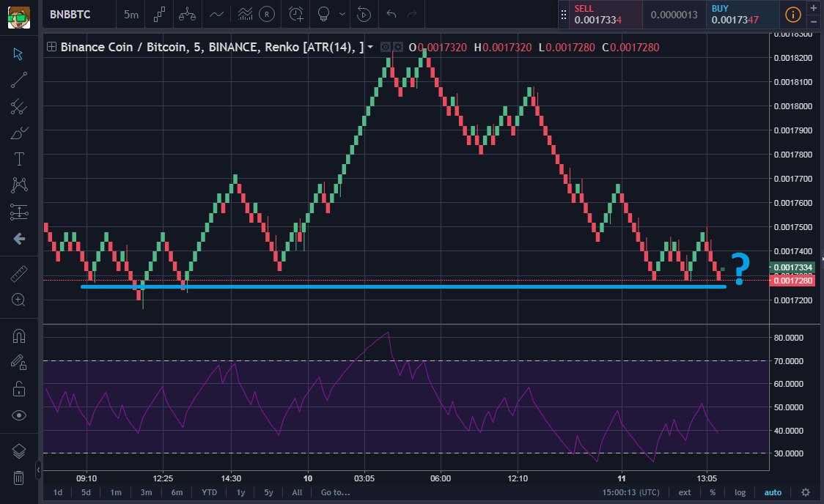Select the 1y time range
Viewport: 824px width, 504px height.
coord(240,492)
